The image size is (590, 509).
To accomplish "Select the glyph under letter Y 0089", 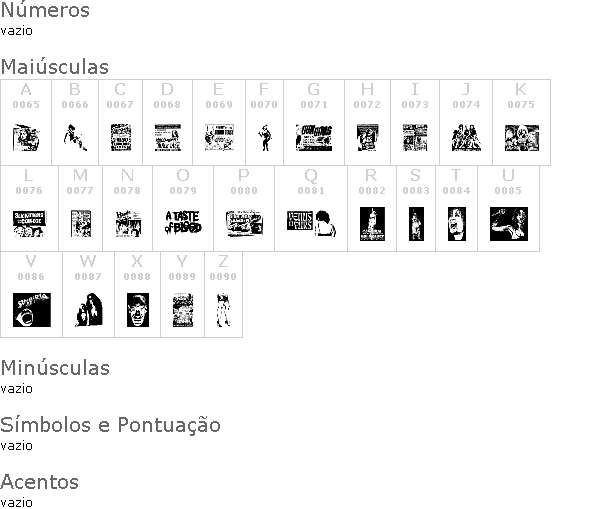I will click(183, 310).
